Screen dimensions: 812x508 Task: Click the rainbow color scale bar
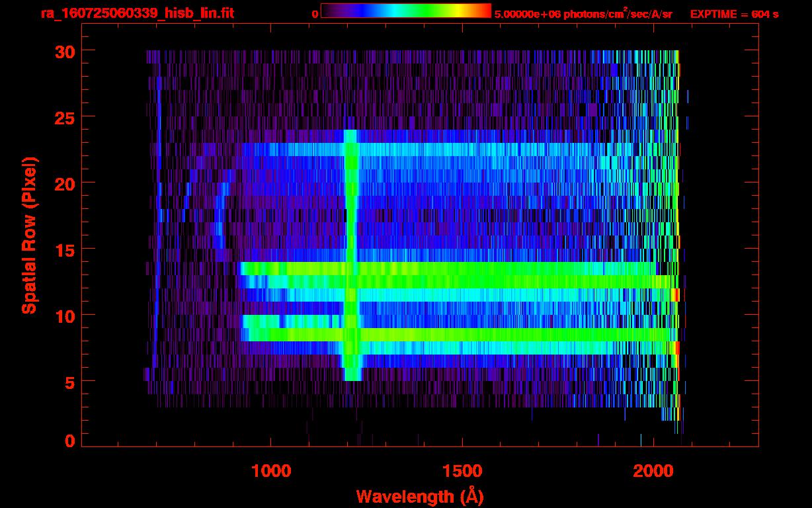(x=405, y=11)
